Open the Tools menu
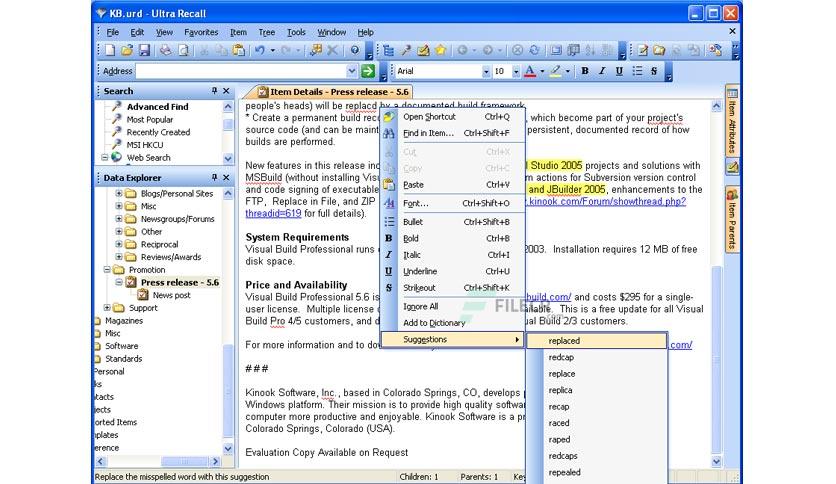The image size is (836, 484). [x=296, y=32]
